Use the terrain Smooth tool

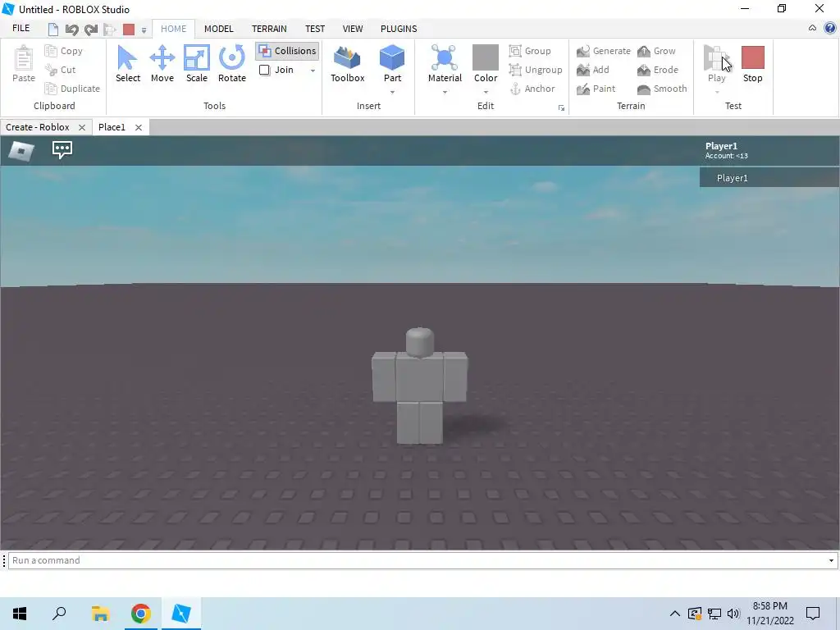tap(662, 89)
